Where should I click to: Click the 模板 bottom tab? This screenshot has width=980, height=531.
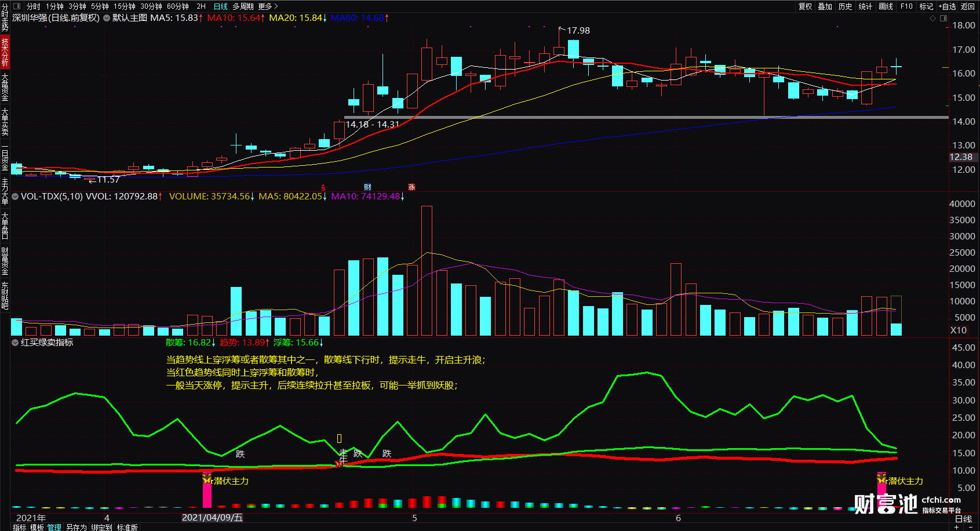tap(37, 528)
